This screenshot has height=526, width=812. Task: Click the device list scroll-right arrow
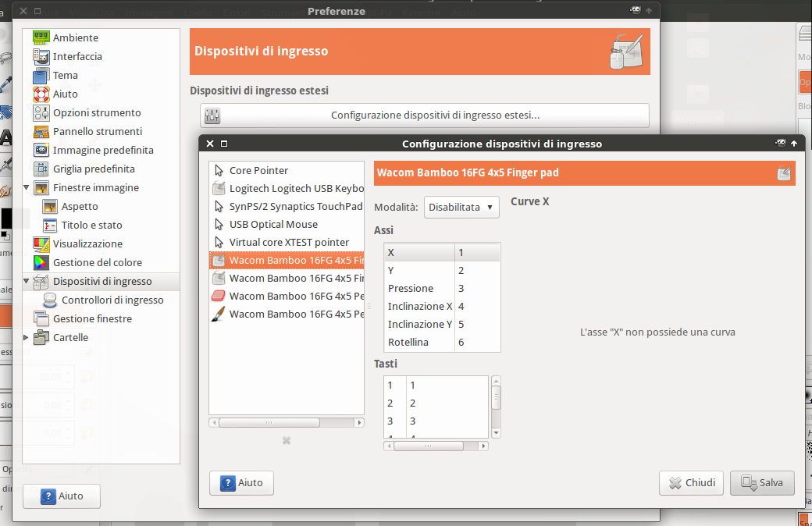tap(359, 422)
